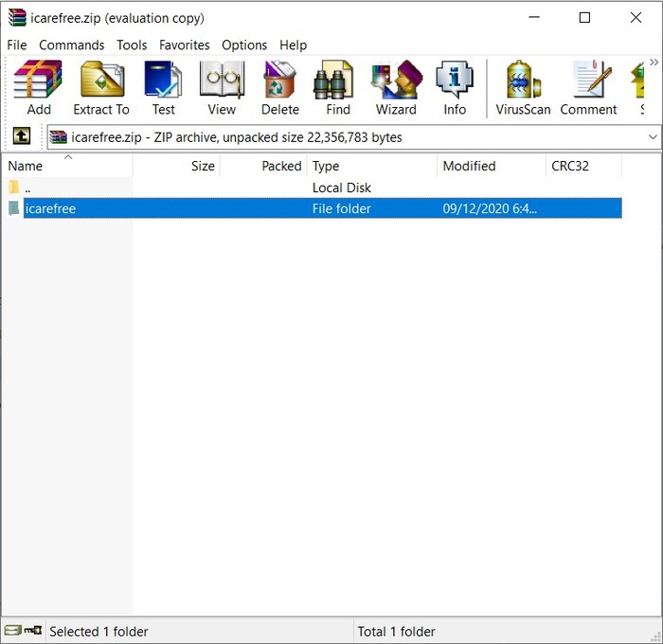Click the up one level arrow icon

[x=21, y=136]
